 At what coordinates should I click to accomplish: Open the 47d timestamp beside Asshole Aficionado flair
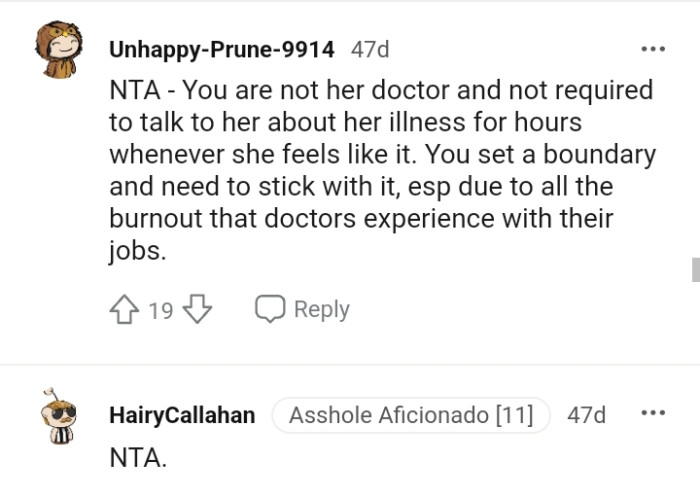(586, 415)
